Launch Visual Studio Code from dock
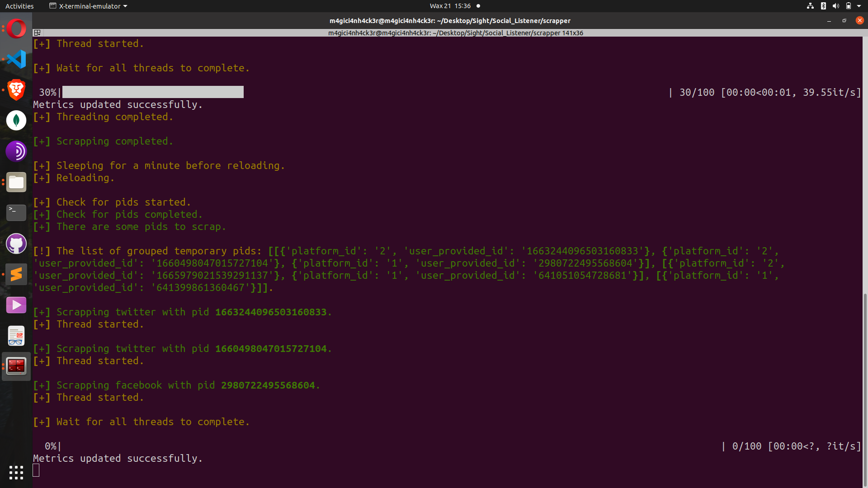 coord(16,59)
